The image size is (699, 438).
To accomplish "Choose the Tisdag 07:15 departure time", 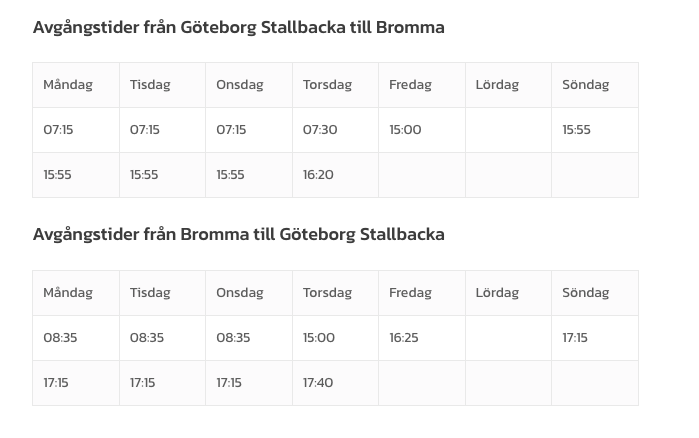I will point(145,130).
